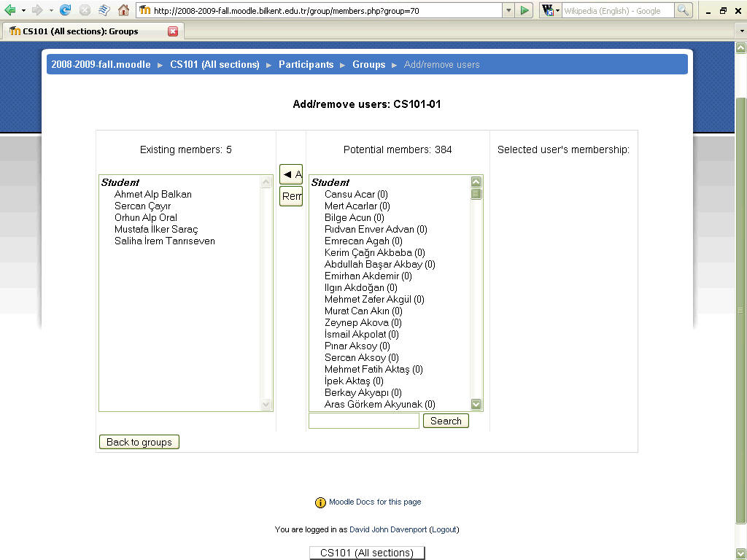Select Rıdvan Enver Advan (0)
The image size is (747, 560).
click(376, 229)
